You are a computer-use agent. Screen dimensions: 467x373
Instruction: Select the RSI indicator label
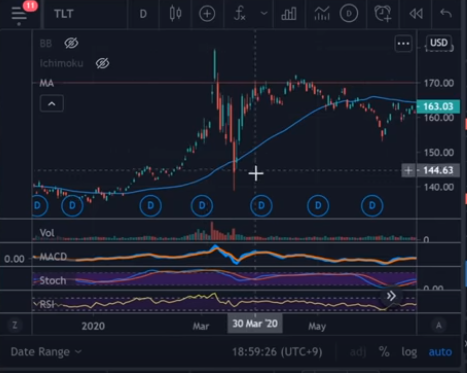tap(47, 304)
